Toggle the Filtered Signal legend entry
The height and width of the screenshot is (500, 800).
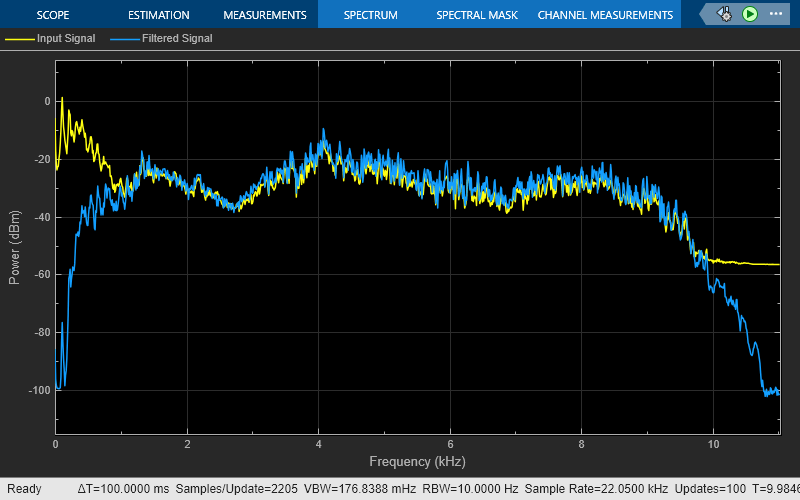[x=177, y=38]
